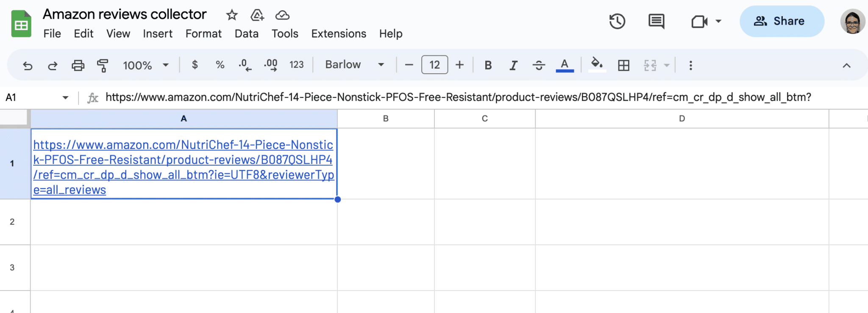
Task: Select row 2 header
Action: coord(15,222)
